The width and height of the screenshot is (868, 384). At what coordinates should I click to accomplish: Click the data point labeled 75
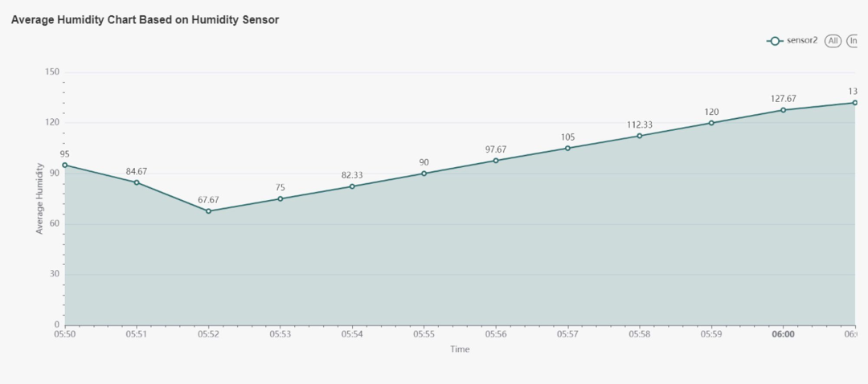point(280,198)
